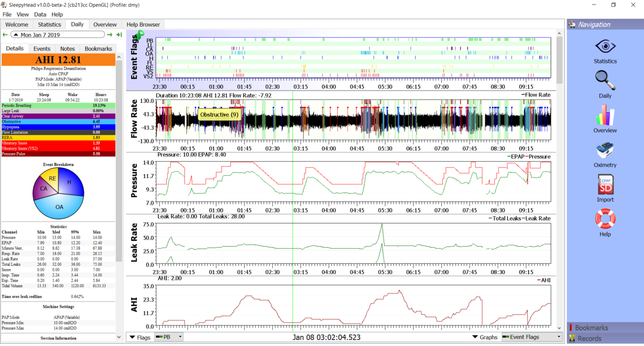Click the green pin on Event Flags graph

141,34
